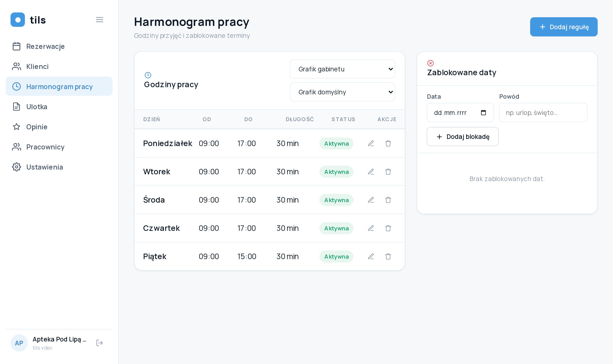
Task: Expand the Grafik domyślny dropdown
Action: [342, 92]
